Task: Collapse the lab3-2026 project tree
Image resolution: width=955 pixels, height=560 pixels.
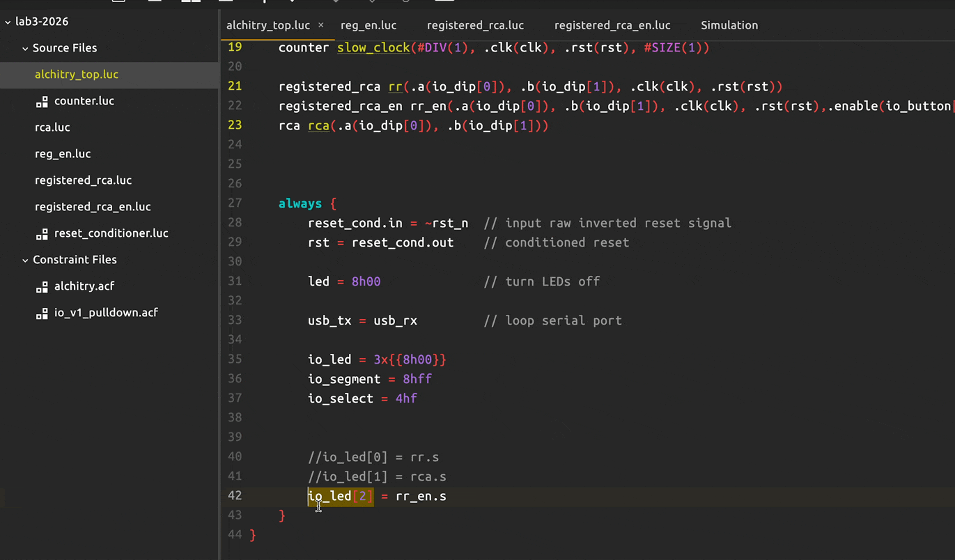Action: tap(8, 22)
